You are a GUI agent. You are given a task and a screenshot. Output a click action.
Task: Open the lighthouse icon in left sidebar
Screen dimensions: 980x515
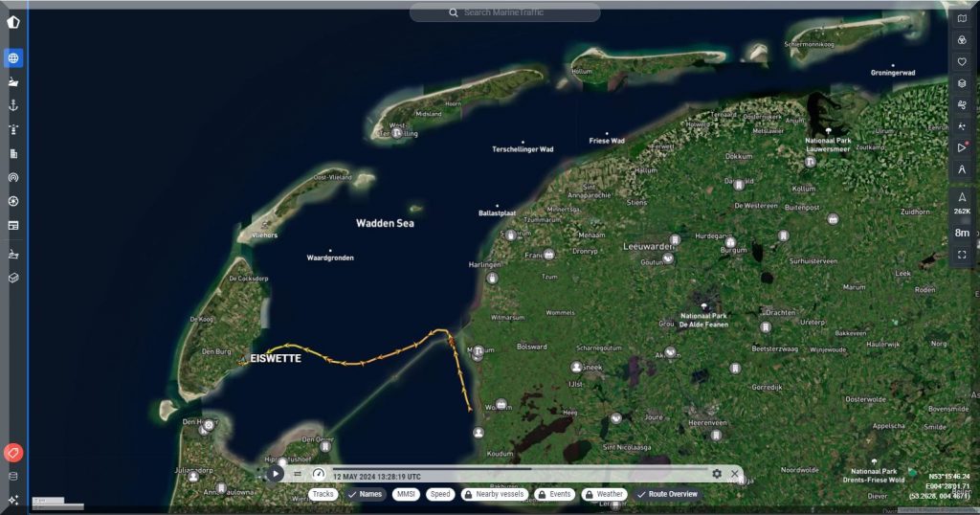tap(13, 129)
